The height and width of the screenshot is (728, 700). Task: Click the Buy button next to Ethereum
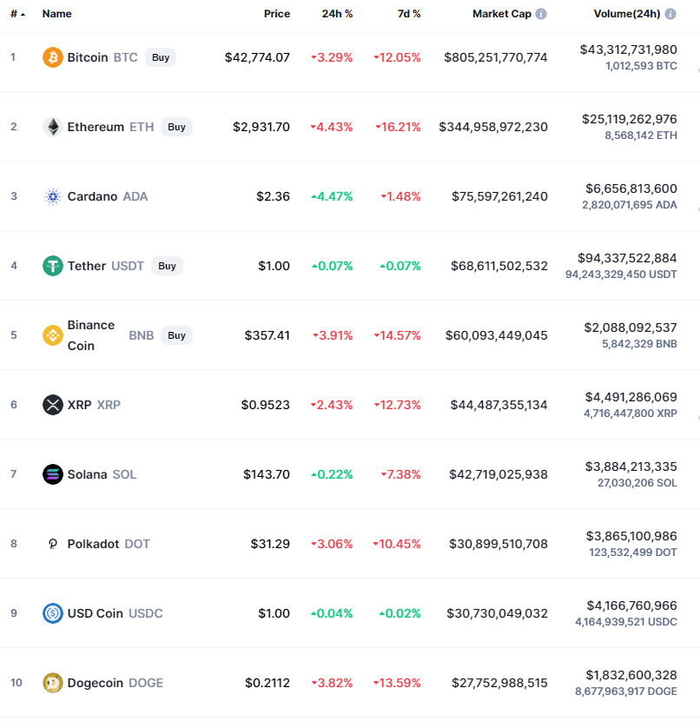[x=176, y=127]
